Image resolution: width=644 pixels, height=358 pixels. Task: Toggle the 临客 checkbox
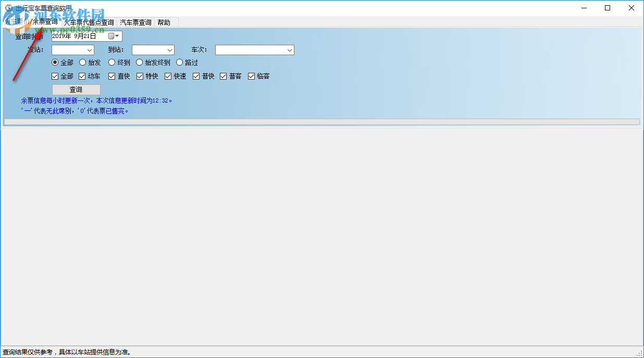(252, 76)
